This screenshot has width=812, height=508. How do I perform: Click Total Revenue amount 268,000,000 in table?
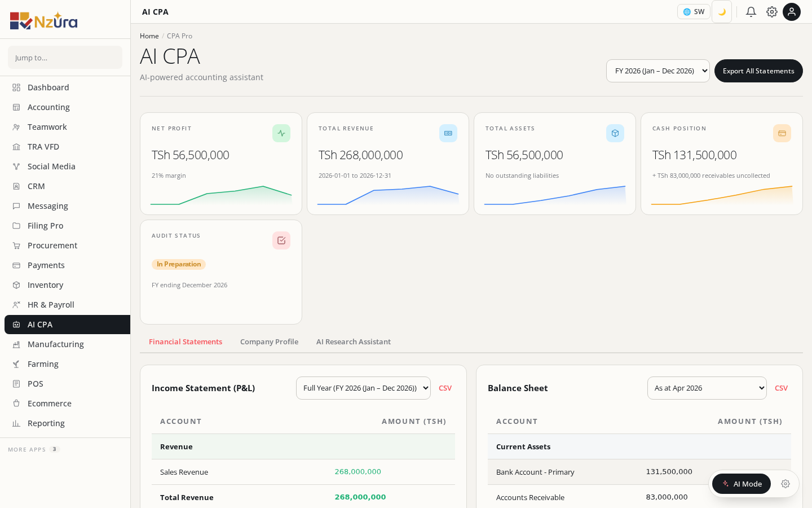pos(360,497)
